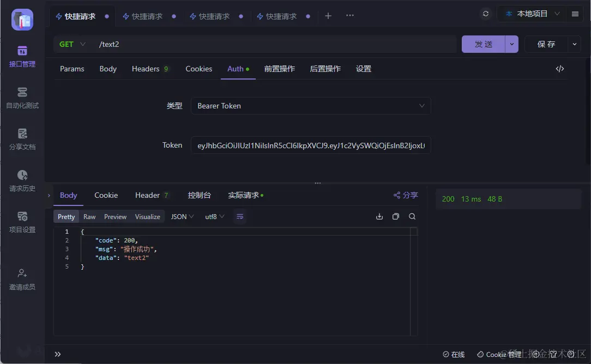Click the Token input field
The width and height of the screenshot is (591, 364).
tap(311, 145)
